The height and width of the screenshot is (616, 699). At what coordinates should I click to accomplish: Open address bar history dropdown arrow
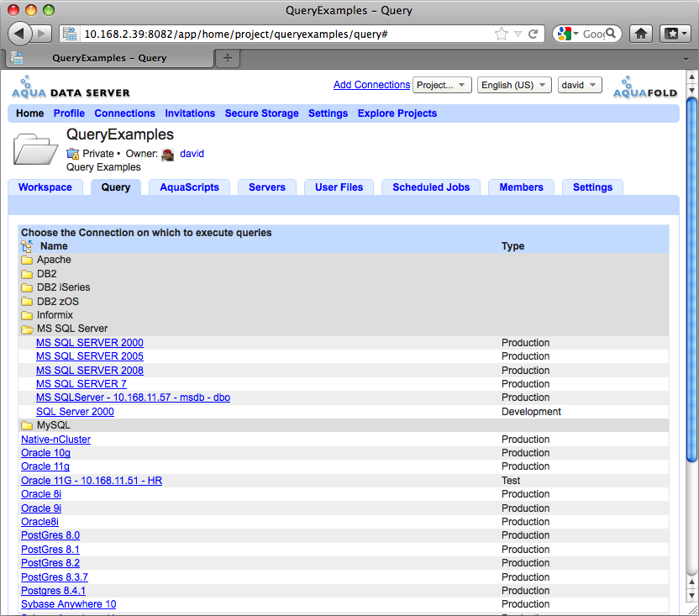(518, 34)
